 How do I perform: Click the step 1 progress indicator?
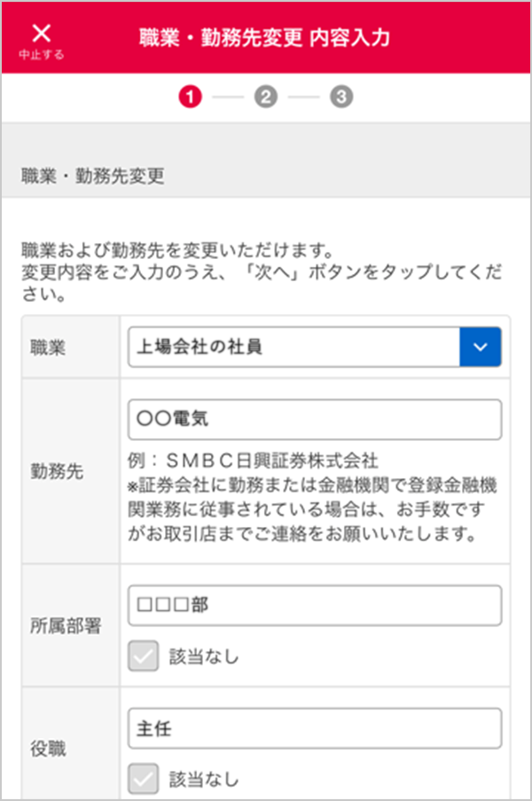190,97
